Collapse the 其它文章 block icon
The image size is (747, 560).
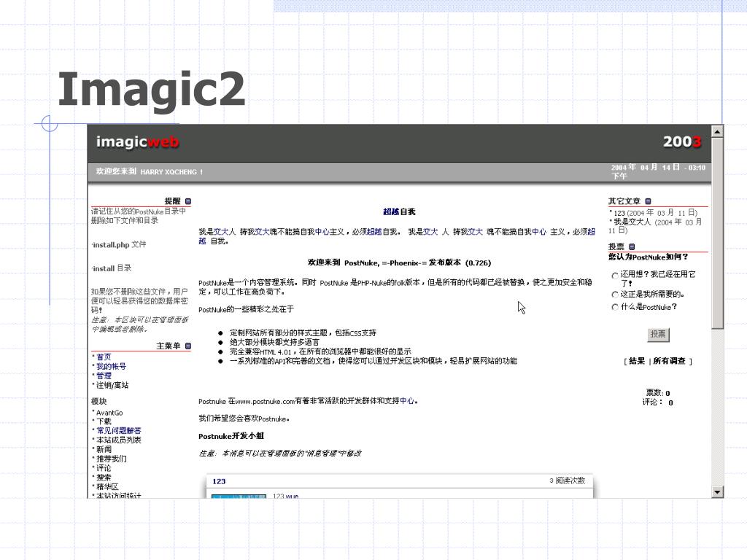tap(648, 201)
